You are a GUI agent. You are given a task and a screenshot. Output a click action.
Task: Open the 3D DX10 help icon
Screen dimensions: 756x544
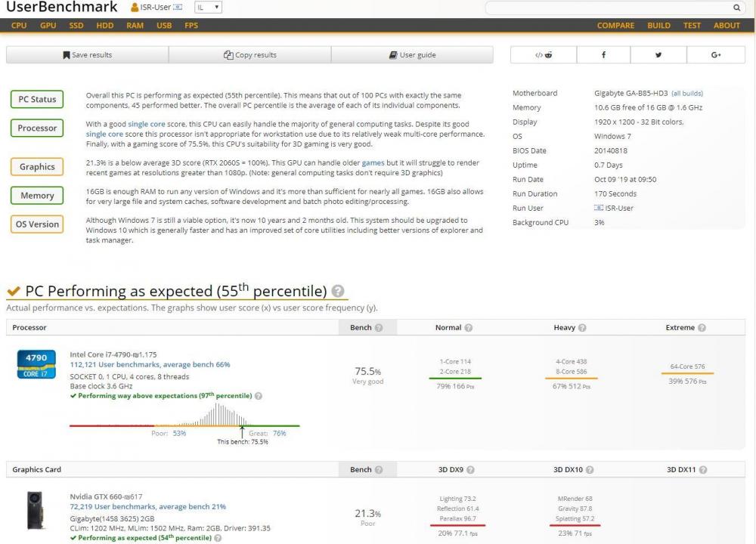(x=590, y=470)
